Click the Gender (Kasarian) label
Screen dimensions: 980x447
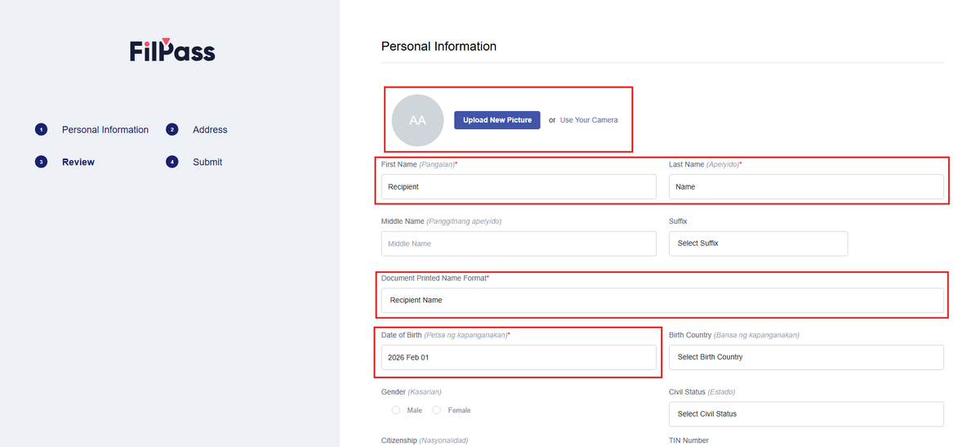click(x=411, y=392)
